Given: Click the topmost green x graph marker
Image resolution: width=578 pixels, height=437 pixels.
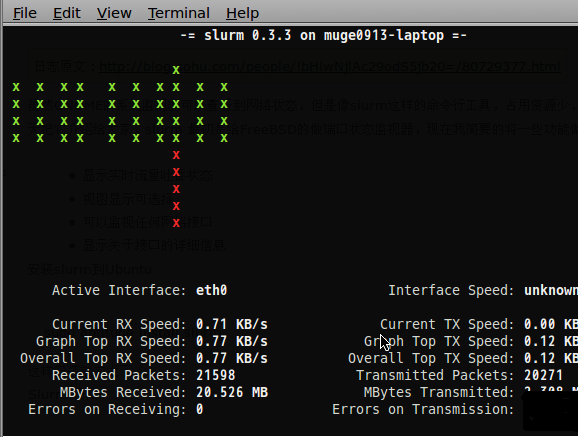Looking at the screenshot, I should (x=176, y=70).
